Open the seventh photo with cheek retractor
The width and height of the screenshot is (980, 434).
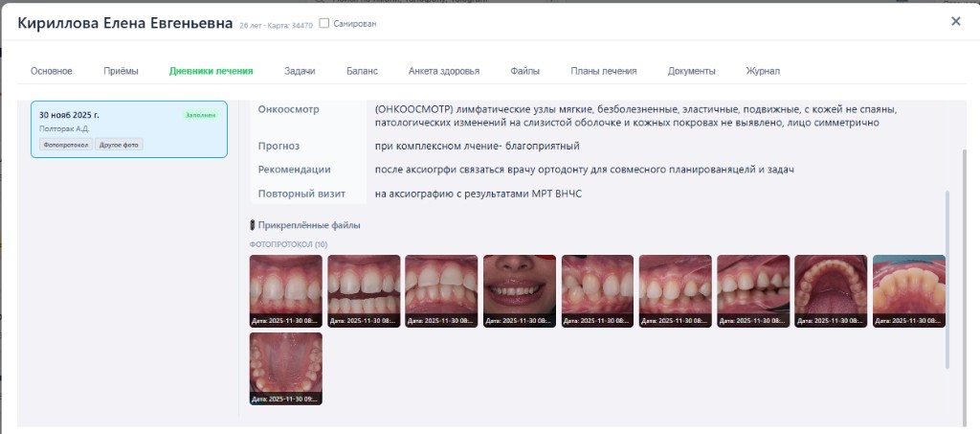753,291
